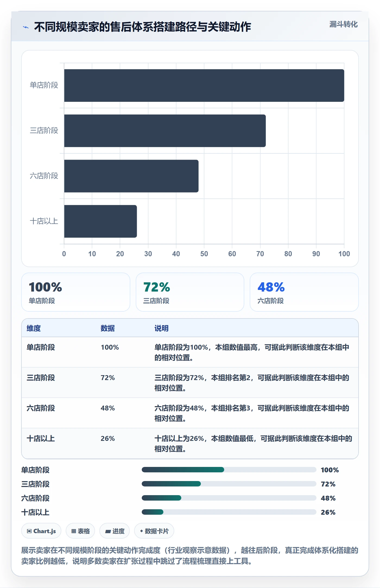Click the 72% cell in the table
This screenshot has height=588, width=380.
click(108, 378)
